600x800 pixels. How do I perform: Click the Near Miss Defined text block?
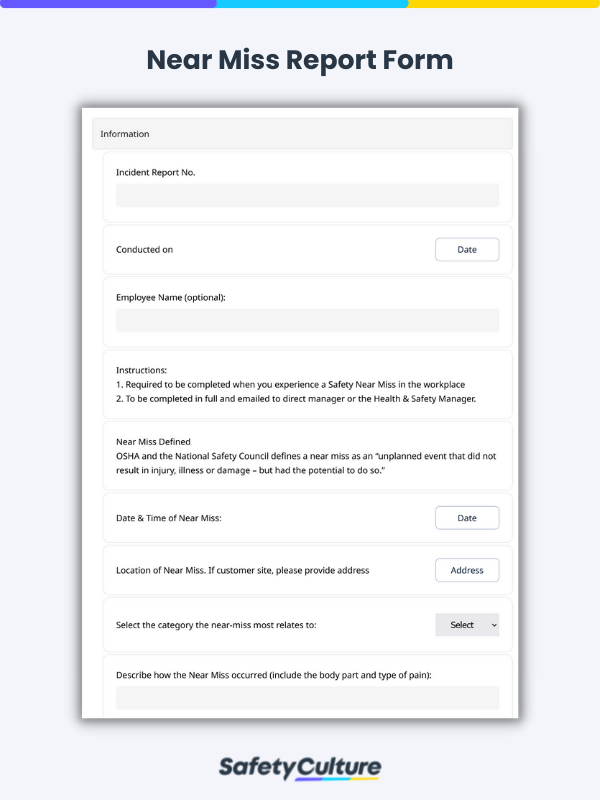point(306,456)
